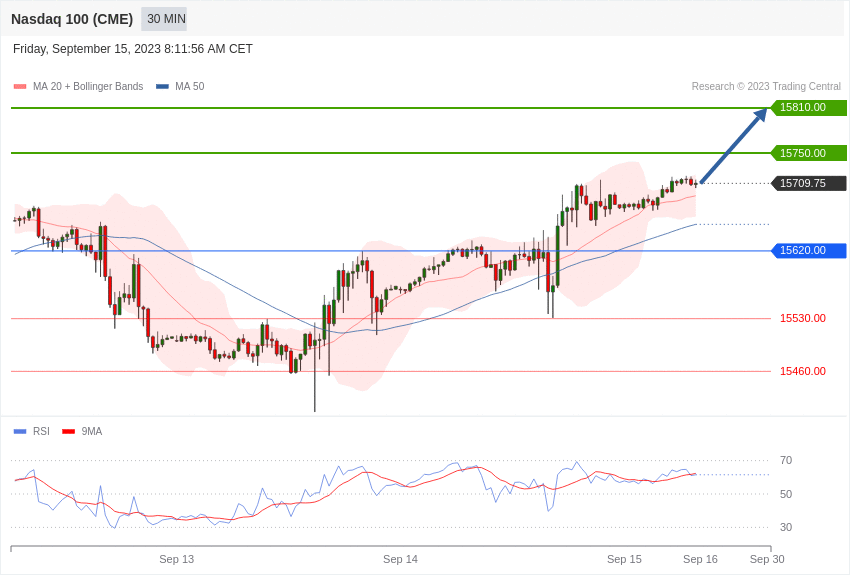Click the red 15460.00 support label
This screenshot has height=576, width=850.
pyautogui.click(x=802, y=371)
